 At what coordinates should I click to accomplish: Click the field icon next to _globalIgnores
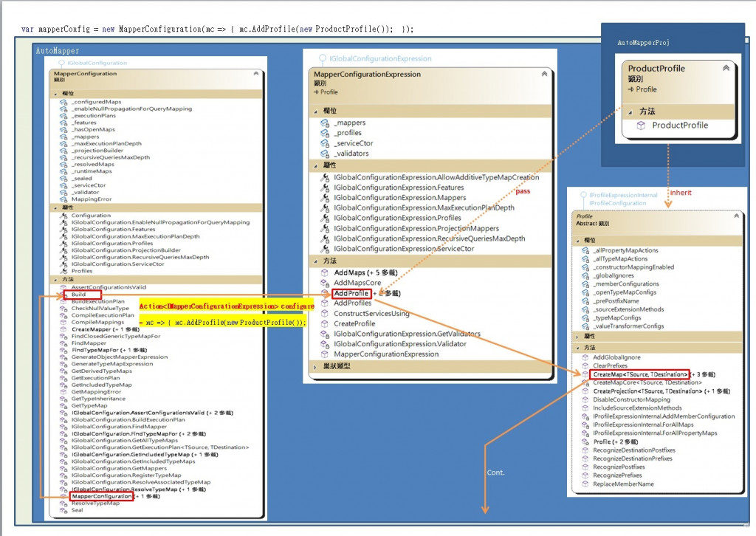(x=585, y=275)
